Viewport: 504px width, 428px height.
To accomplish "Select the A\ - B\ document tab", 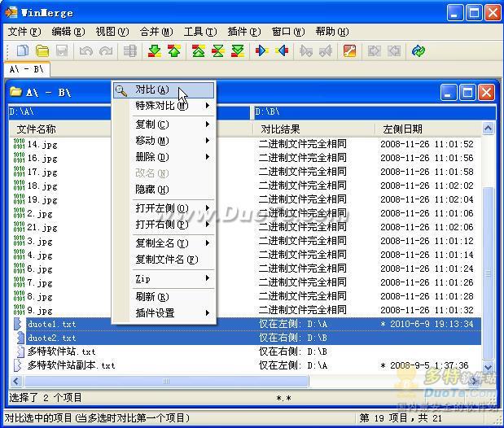I will (x=27, y=69).
